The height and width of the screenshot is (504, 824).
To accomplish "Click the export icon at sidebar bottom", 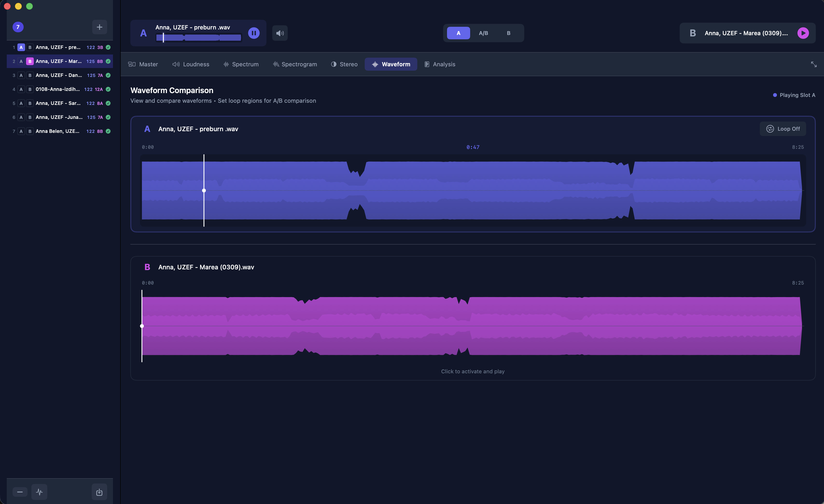I will pyautogui.click(x=99, y=492).
